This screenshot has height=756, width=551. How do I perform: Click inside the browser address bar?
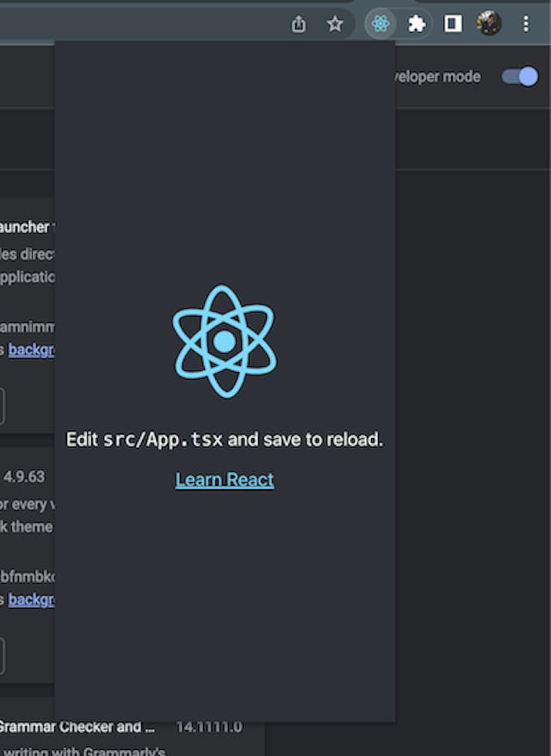tap(129, 24)
